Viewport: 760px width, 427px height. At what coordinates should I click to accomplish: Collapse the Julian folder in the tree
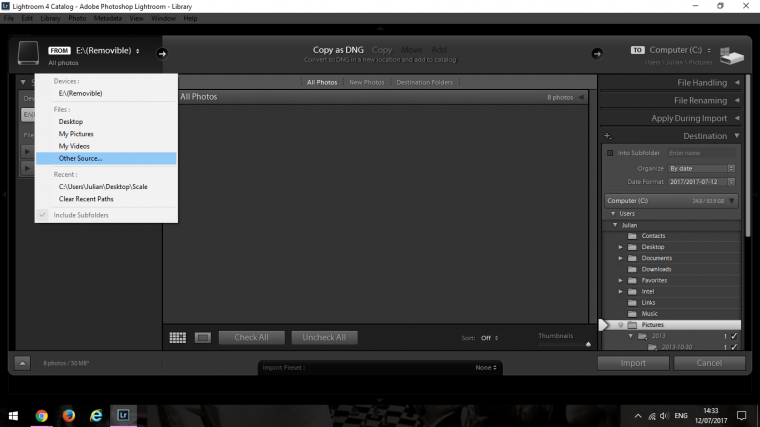tap(615, 225)
